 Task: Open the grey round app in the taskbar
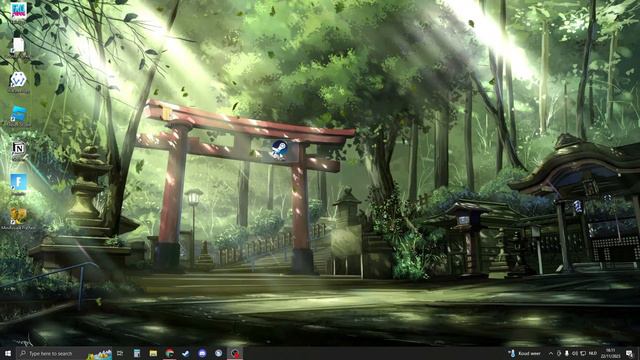218,353
